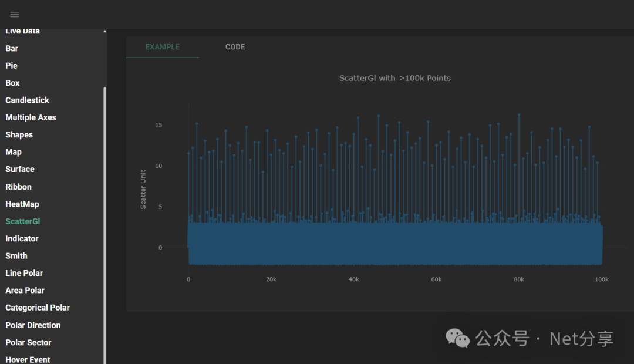
Task: Open the Pie chart example
Action: coord(11,65)
